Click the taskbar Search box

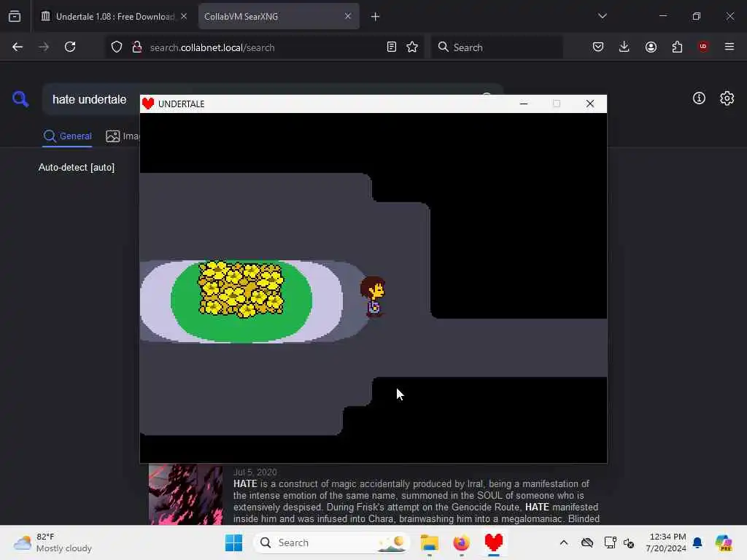[332, 542]
